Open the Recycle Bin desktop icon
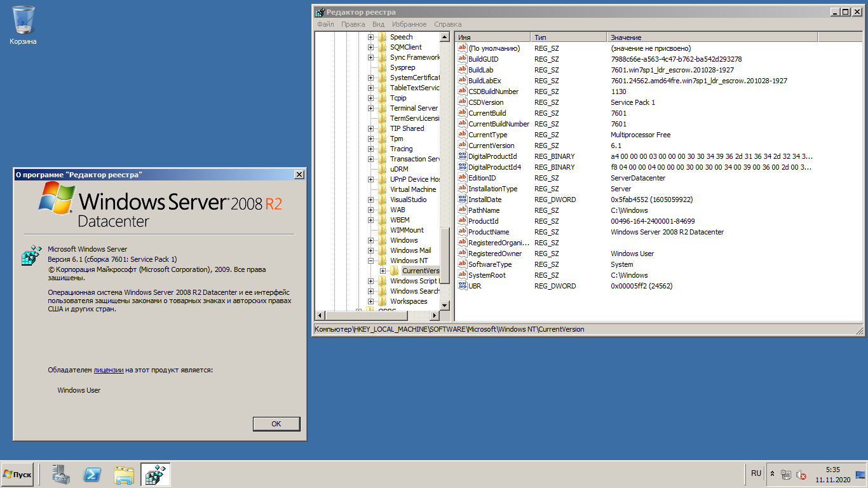Screen dimensions: 868x488 click(x=24, y=25)
